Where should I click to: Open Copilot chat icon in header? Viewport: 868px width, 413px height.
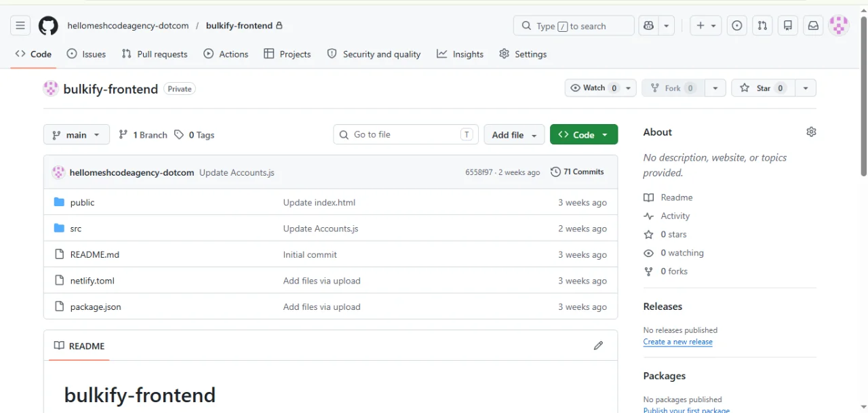coord(649,26)
